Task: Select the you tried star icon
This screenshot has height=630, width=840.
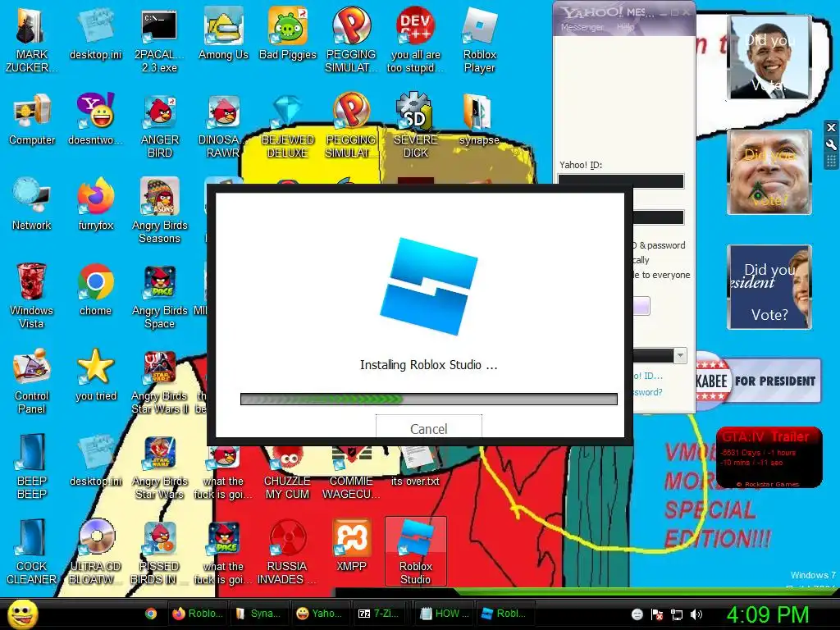Action: click(95, 374)
